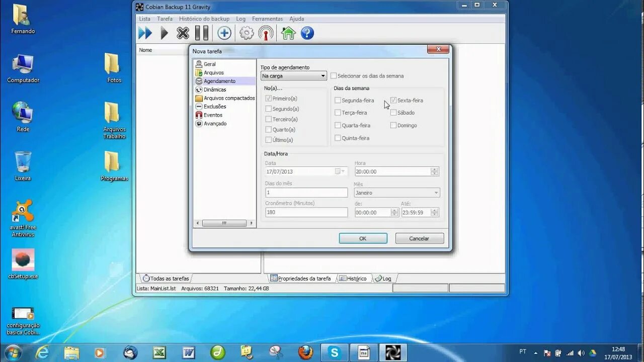Viewport: 644px width, 362px height.
Task: Open Firefox from the taskbar
Action: coord(305,352)
